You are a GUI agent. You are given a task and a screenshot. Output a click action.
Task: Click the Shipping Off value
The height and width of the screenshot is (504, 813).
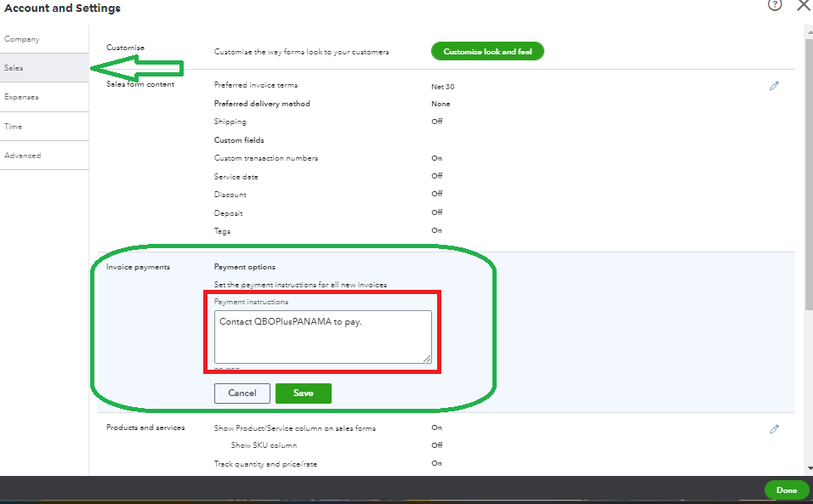437,122
